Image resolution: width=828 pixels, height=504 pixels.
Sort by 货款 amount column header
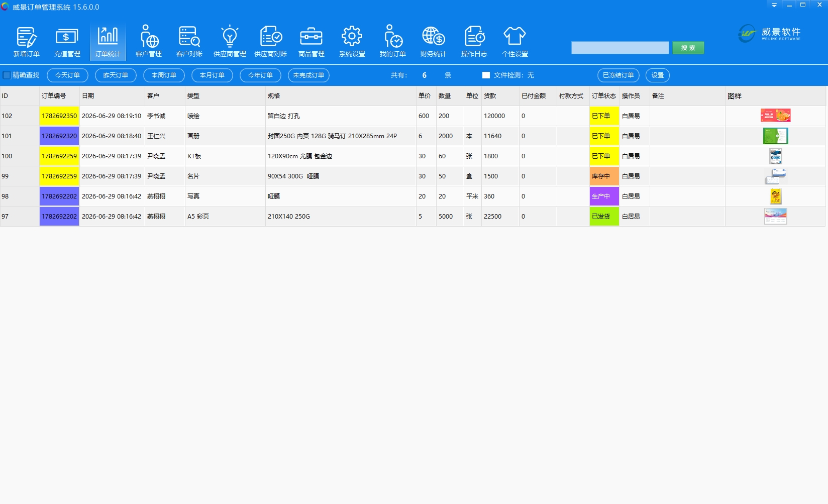pos(500,96)
